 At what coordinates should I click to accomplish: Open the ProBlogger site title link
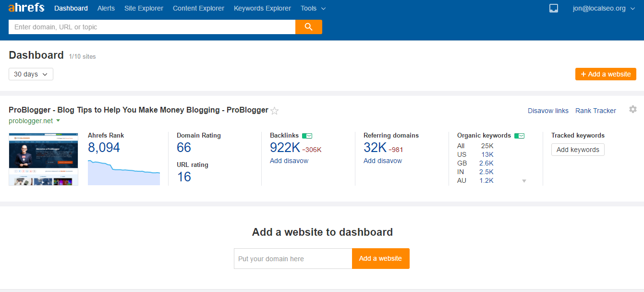pyautogui.click(x=138, y=110)
